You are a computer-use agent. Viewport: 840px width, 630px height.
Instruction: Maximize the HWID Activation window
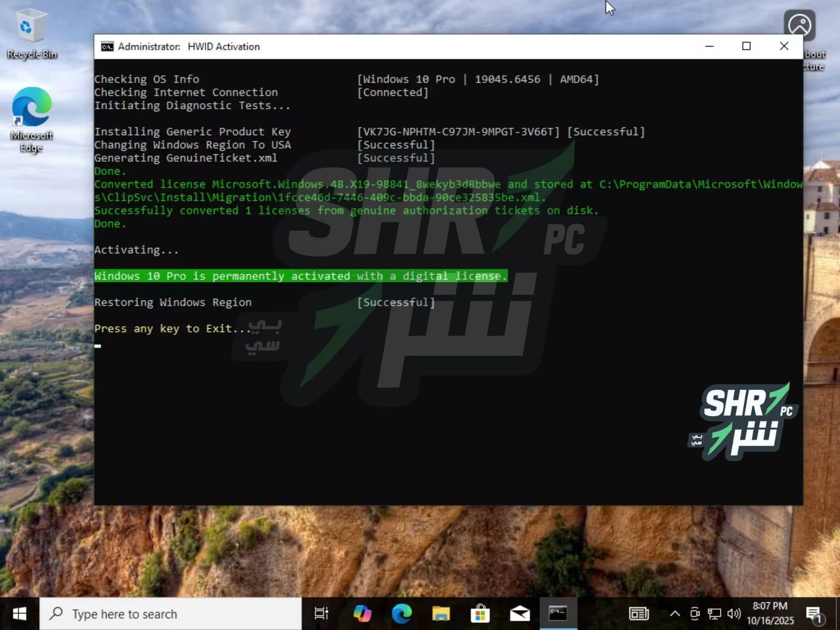746,46
